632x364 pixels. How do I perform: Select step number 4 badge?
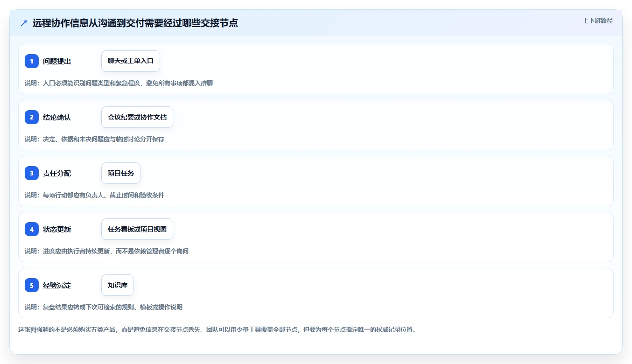click(x=32, y=229)
